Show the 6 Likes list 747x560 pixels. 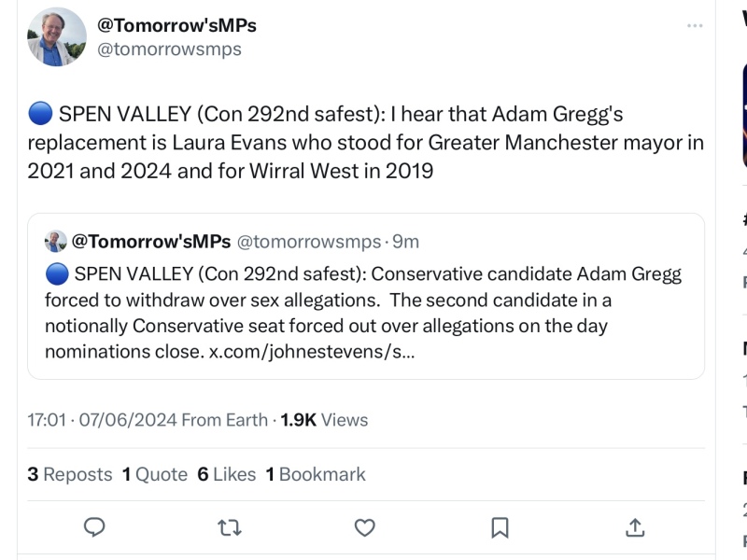226,474
